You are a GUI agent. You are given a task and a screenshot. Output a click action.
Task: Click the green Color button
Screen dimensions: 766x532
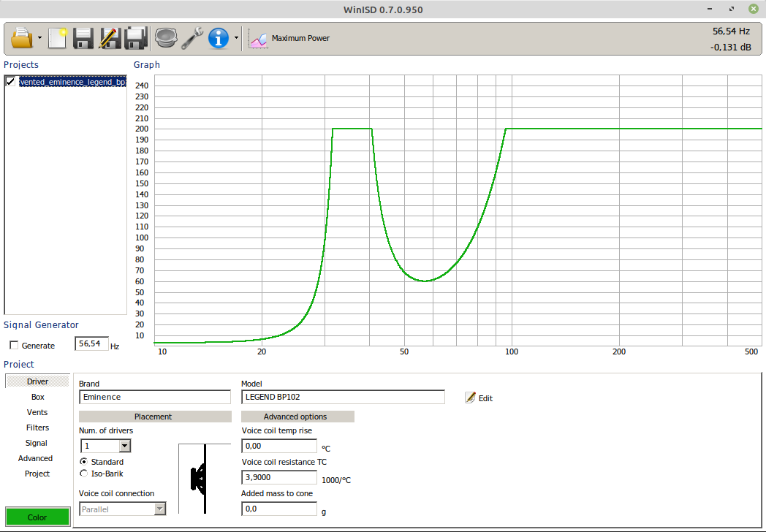coord(37,517)
